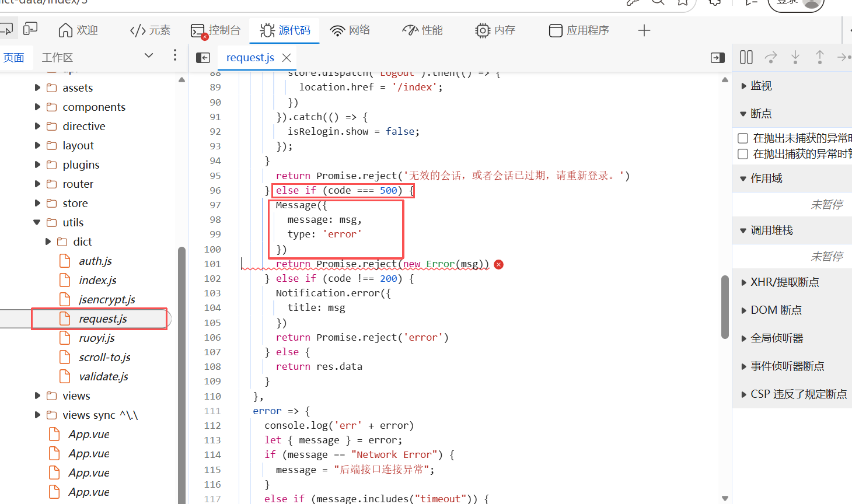
Task: Click the code editor vertical scrollbar thumb
Action: pyautogui.click(x=725, y=307)
